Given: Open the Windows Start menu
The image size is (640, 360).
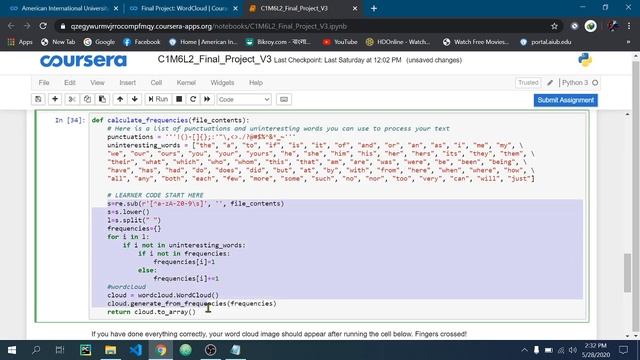Looking at the screenshot, I should coord(12,350).
